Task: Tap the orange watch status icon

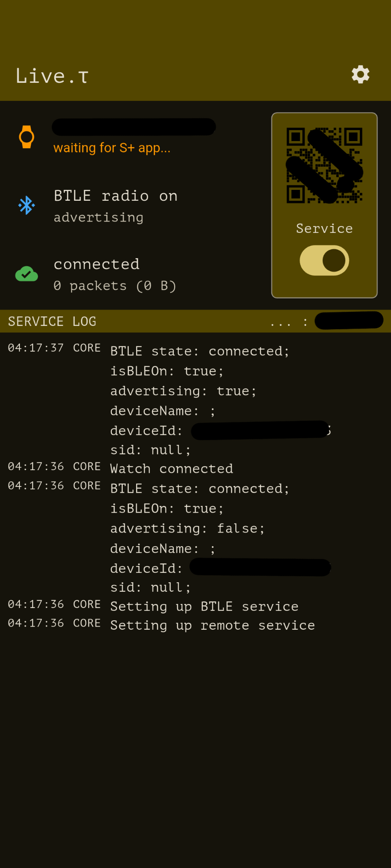Action: point(27,137)
